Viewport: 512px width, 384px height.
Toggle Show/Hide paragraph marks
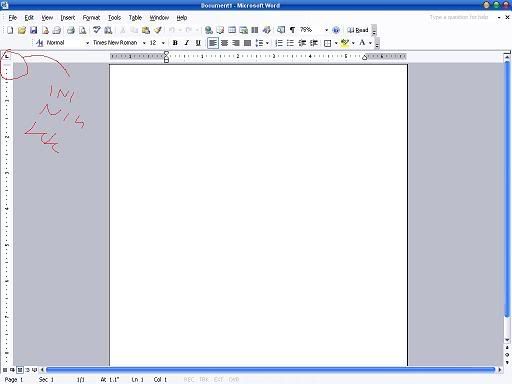[x=292, y=30]
